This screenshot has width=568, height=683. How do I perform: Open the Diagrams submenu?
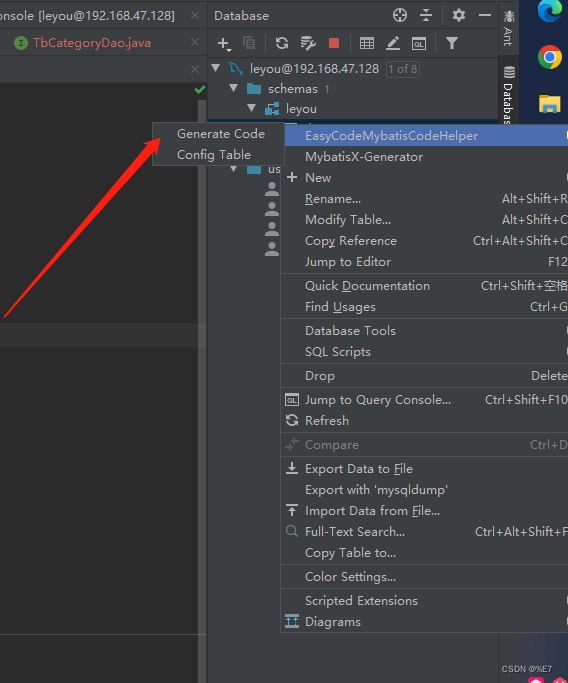click(424, 622)
